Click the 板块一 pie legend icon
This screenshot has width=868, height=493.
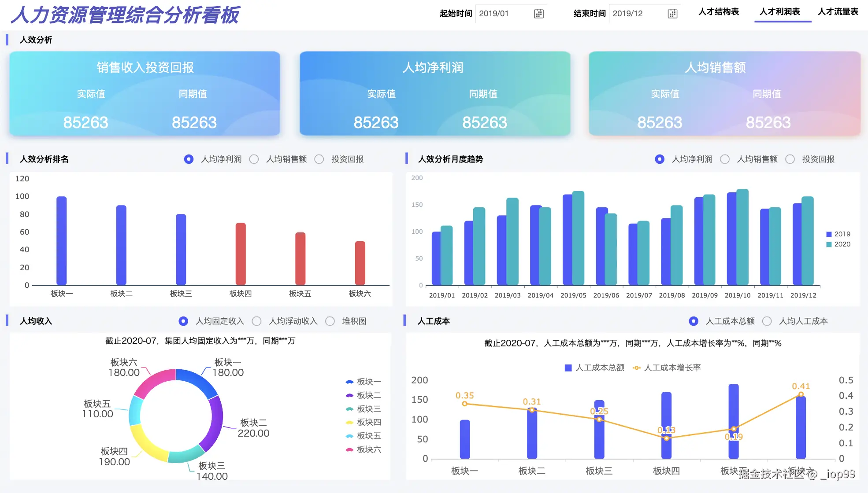coord(350,382)
